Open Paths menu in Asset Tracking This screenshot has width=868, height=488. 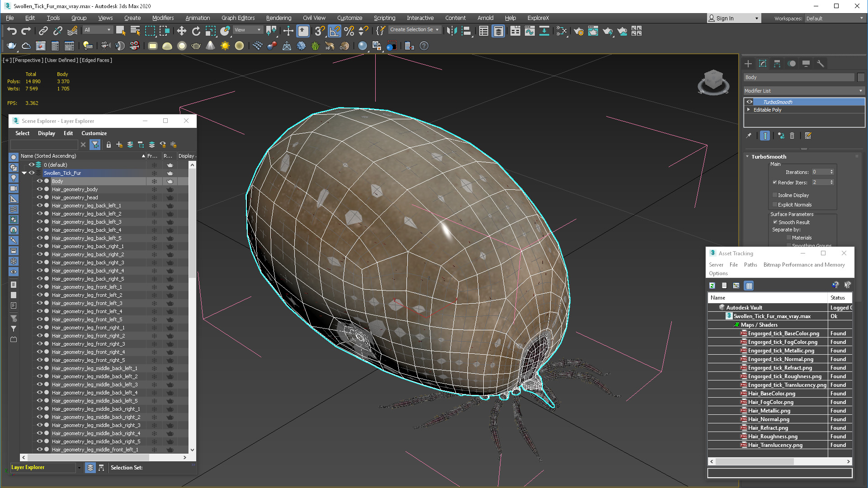[750, 265]
